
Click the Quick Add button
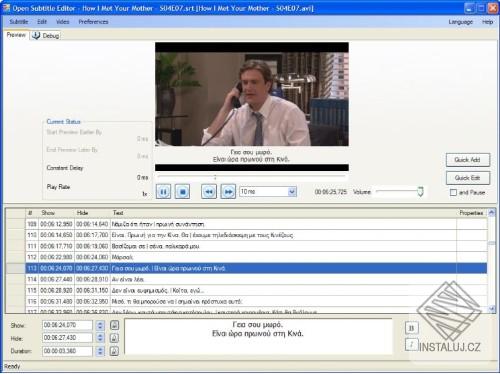(468, 160)
